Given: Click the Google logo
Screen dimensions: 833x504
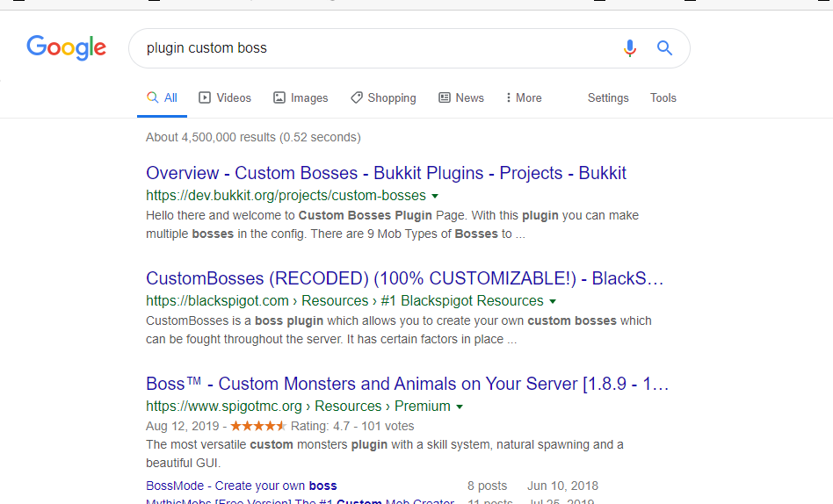Looking at the screenshot, I should (x=66, y=47).
